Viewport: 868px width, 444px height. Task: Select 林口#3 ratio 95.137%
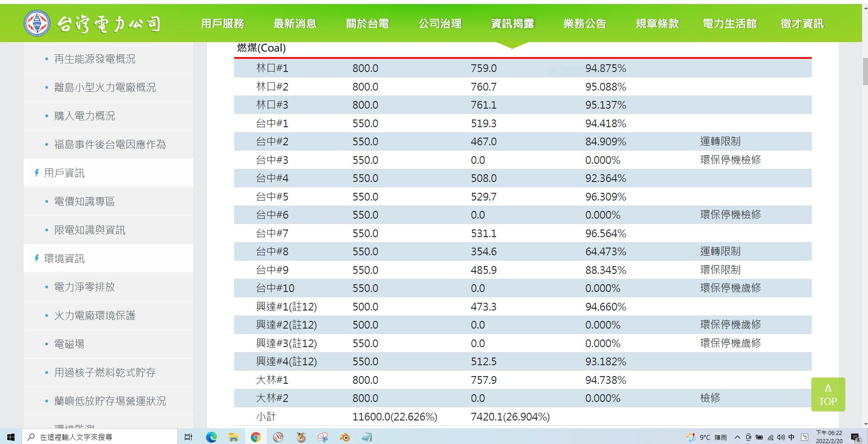[x=606, y=105]
